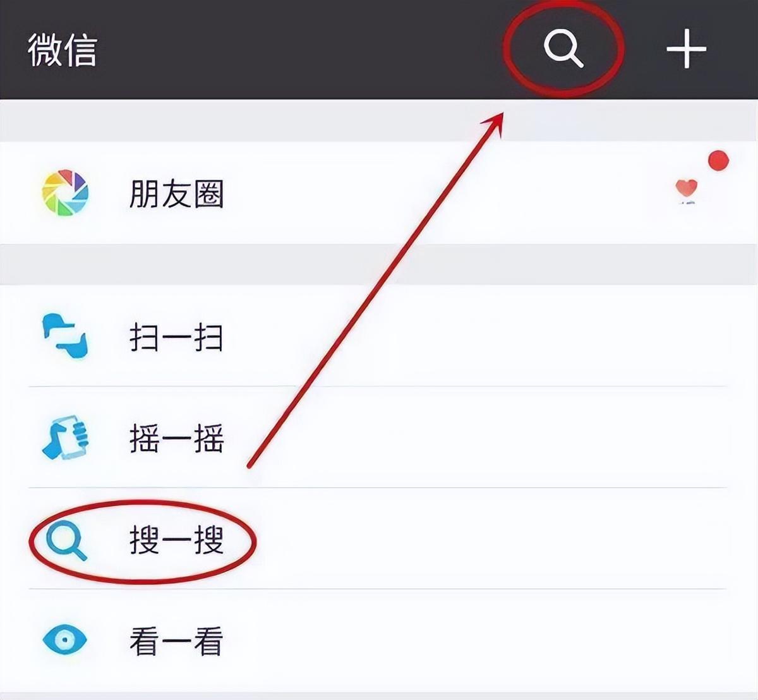Tap the red notification dot on Moments
758x700 pixels.
click(x=718, y=161)
